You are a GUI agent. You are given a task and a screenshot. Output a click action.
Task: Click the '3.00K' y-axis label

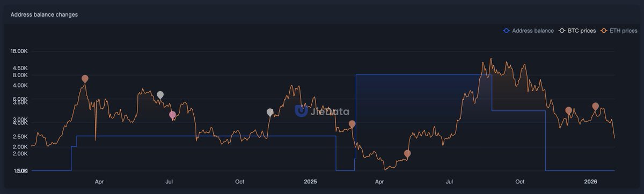tap(20, 120)
